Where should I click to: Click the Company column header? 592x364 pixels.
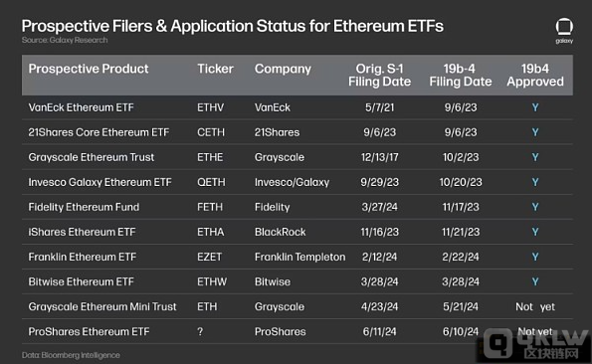click(x=283, y=69)
